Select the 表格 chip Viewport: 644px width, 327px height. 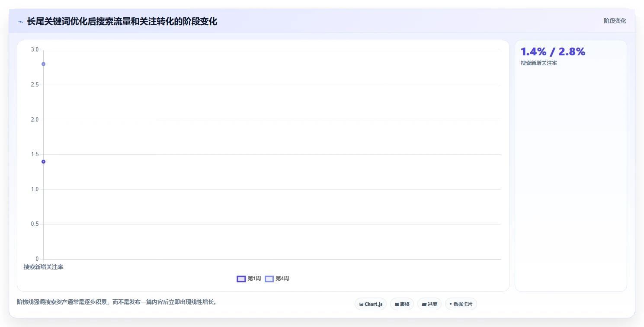tap(402, 304)
